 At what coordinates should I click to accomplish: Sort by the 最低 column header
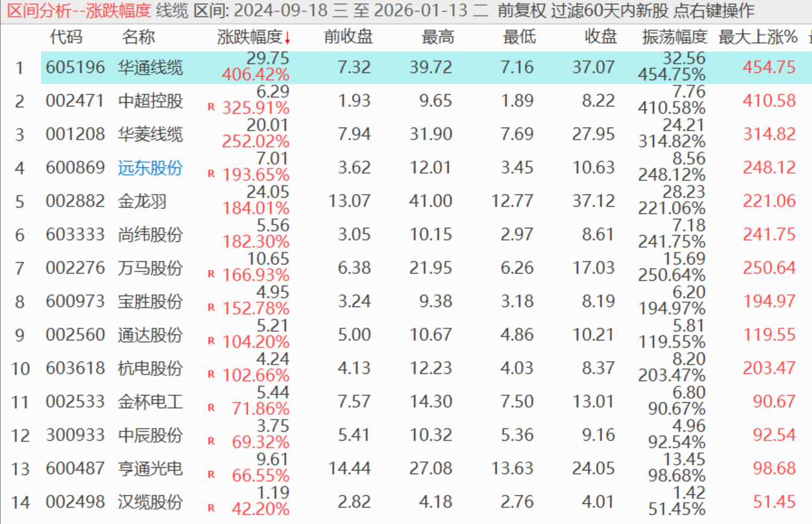click(519, 38)
